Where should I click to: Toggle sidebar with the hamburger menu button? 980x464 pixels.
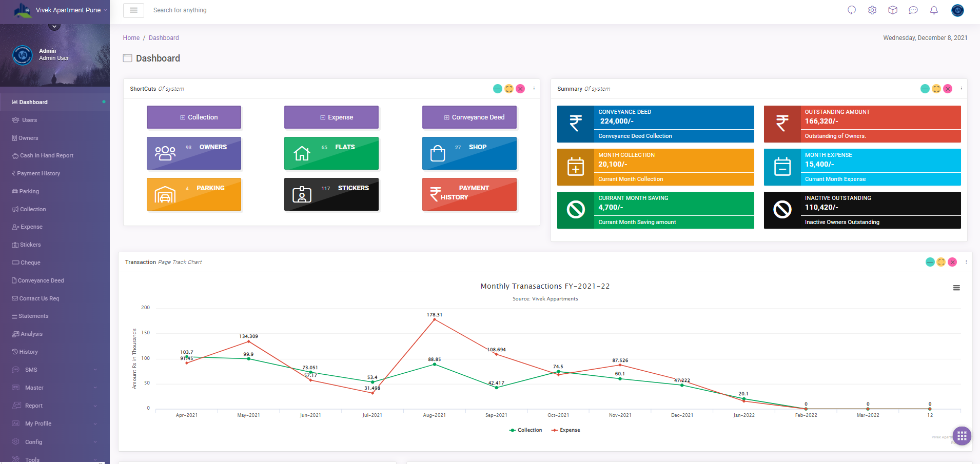[133, 10]
